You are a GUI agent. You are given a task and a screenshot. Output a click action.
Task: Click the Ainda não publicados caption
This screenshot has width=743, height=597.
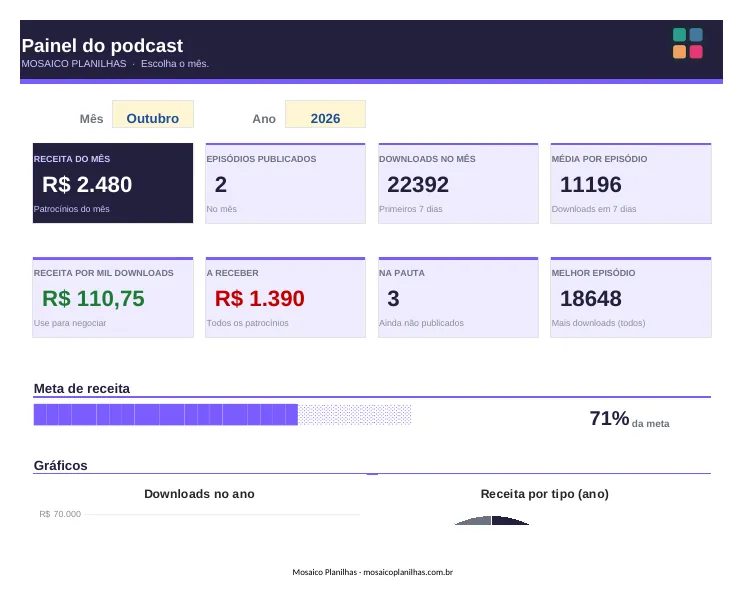pyautogui.click(x=421, y=323)
